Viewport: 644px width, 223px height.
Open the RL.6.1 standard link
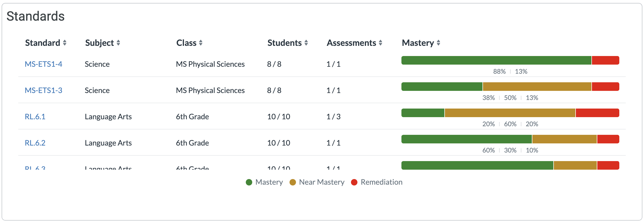[x=35, y=117]
